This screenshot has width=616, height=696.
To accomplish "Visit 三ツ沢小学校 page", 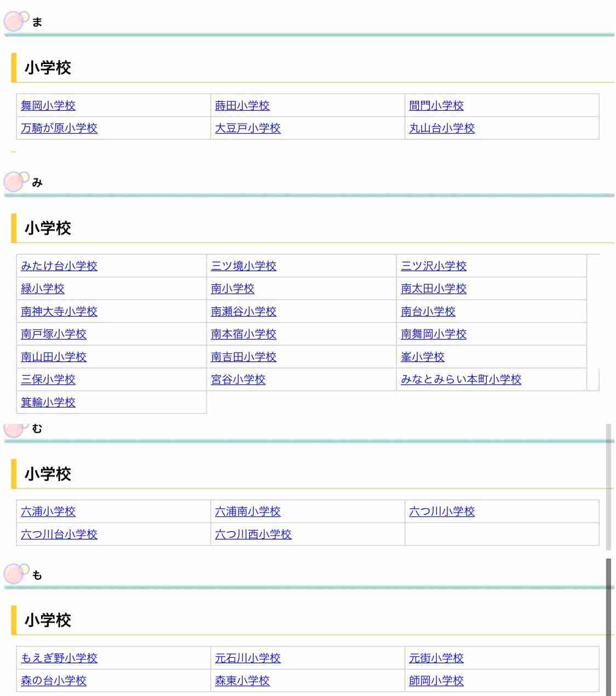I will tap(434, 266).
